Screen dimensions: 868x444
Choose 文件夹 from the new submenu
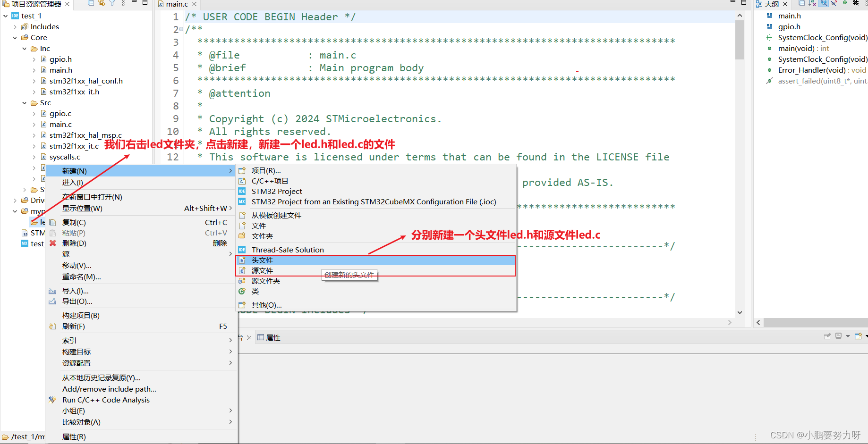pos(375,236)
